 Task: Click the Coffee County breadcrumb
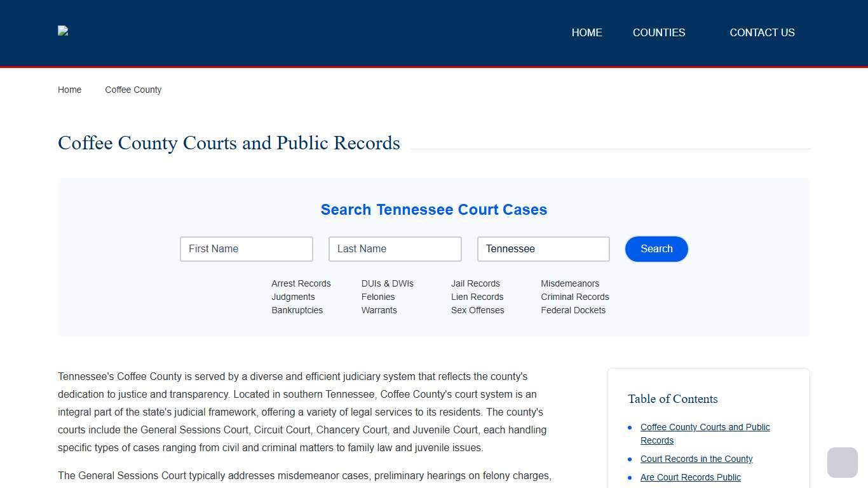pyautogui.click(x=133, y=90)
